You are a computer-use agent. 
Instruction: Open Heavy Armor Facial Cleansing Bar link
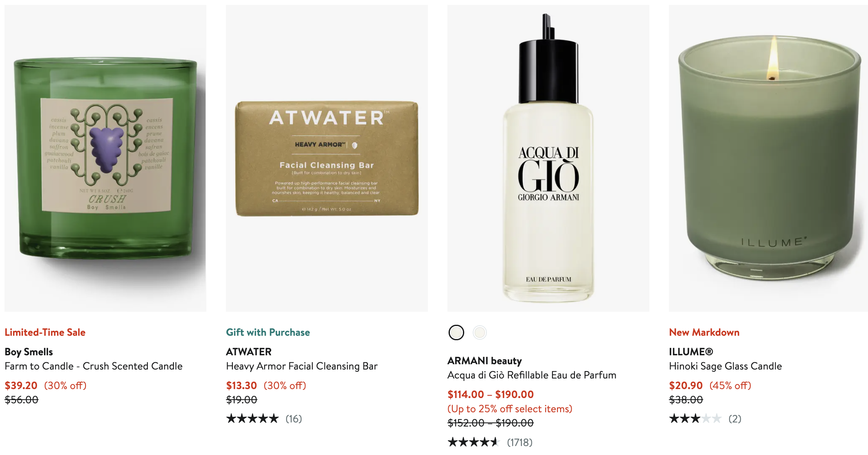pos(302,366)
